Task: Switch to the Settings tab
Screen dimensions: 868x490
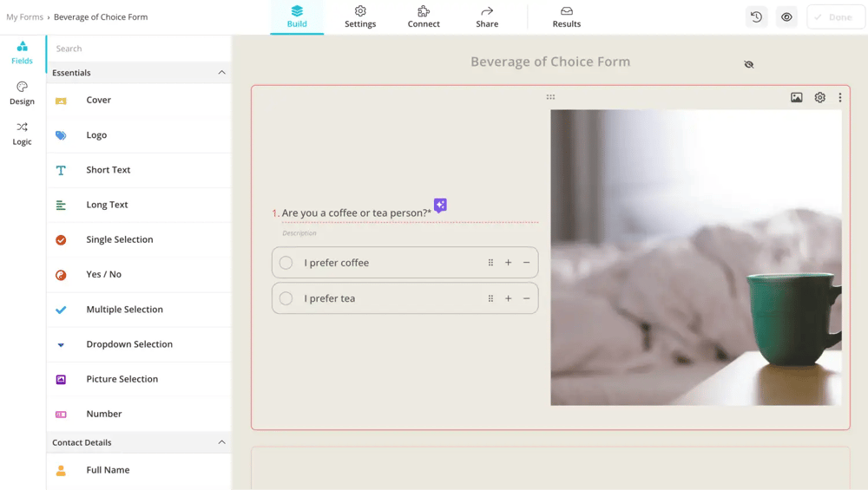Action: click(x=360, y=17)
